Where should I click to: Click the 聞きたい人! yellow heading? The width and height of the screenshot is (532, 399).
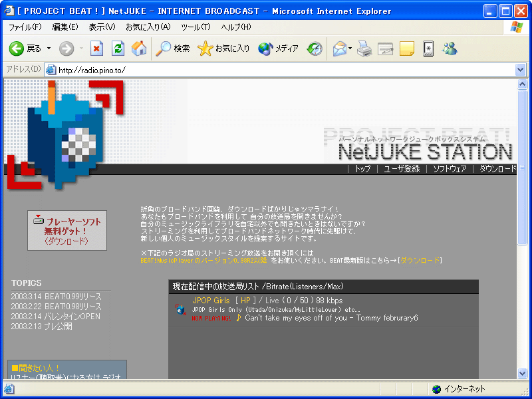tap(36, 368)
